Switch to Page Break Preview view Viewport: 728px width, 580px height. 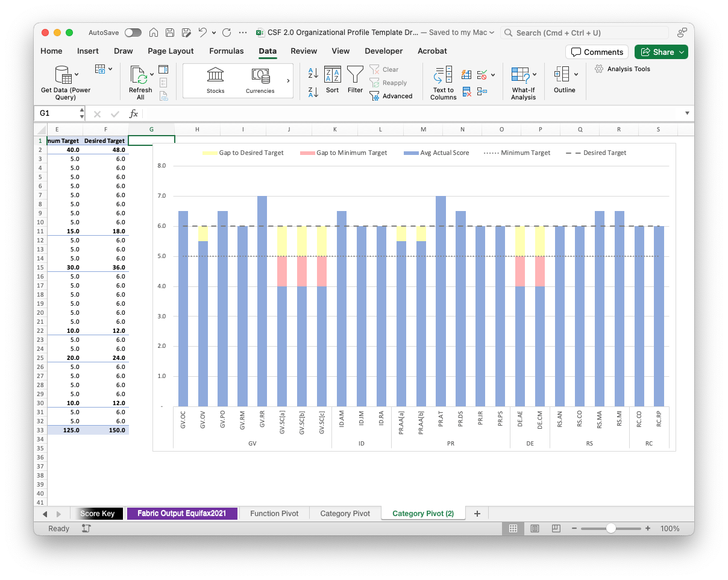coord(556,528)
